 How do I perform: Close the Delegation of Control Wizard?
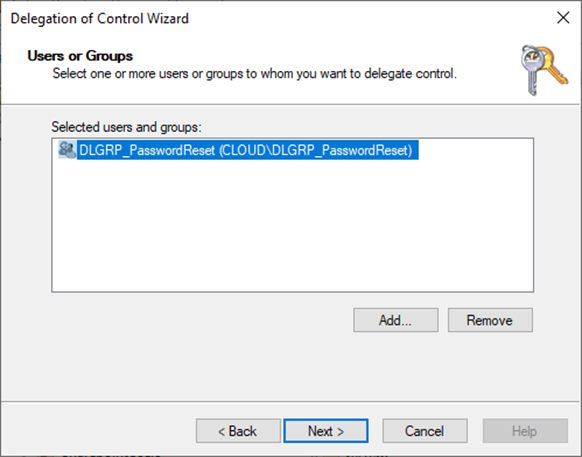pyautogui.click(x=563, y=17)
